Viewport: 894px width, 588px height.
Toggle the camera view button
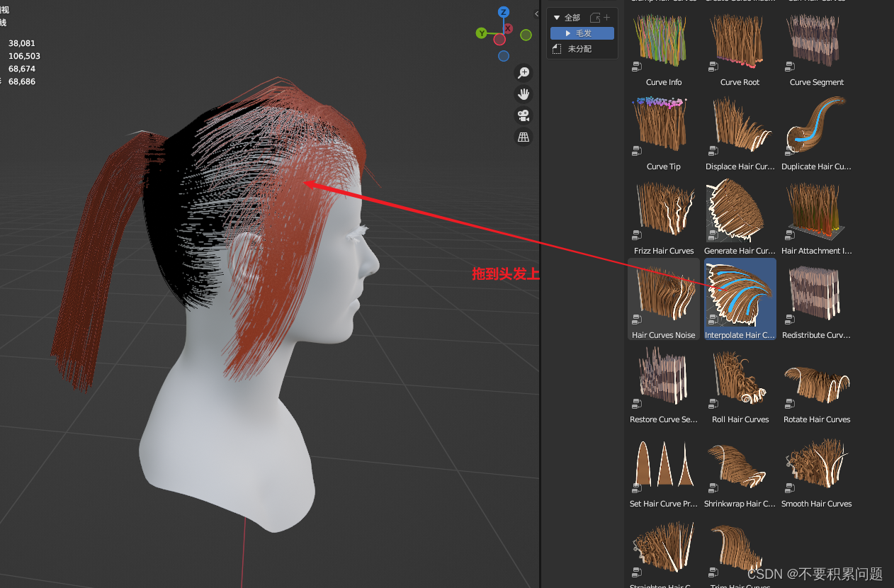[x=524, y=115]
